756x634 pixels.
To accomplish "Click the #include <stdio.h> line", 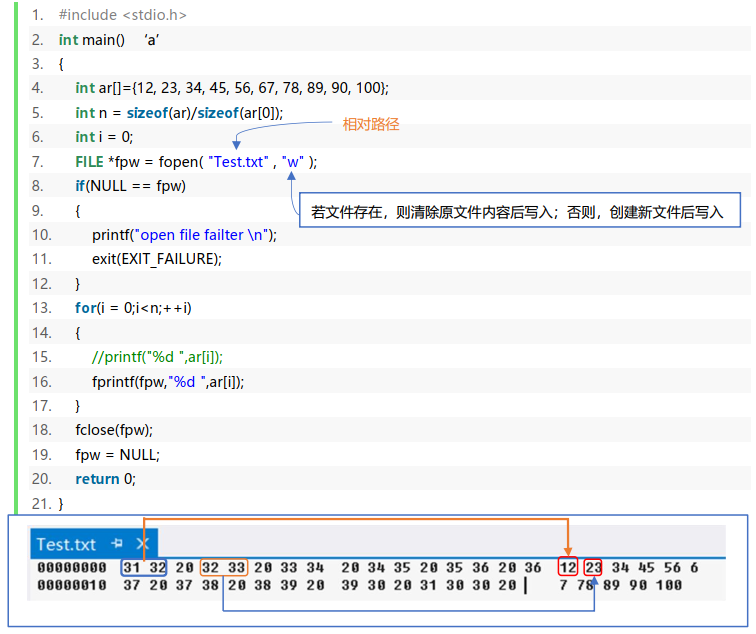I will point(122,15).
